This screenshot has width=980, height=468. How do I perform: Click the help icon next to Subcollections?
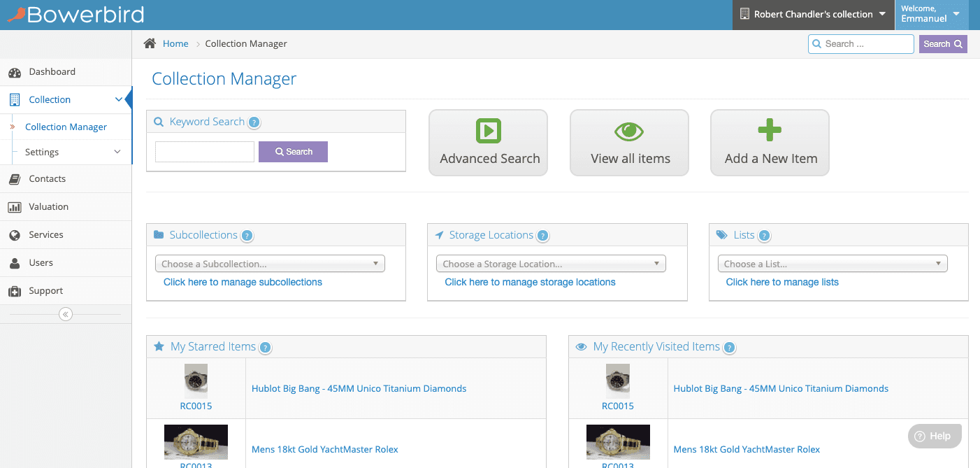(247, 236)
